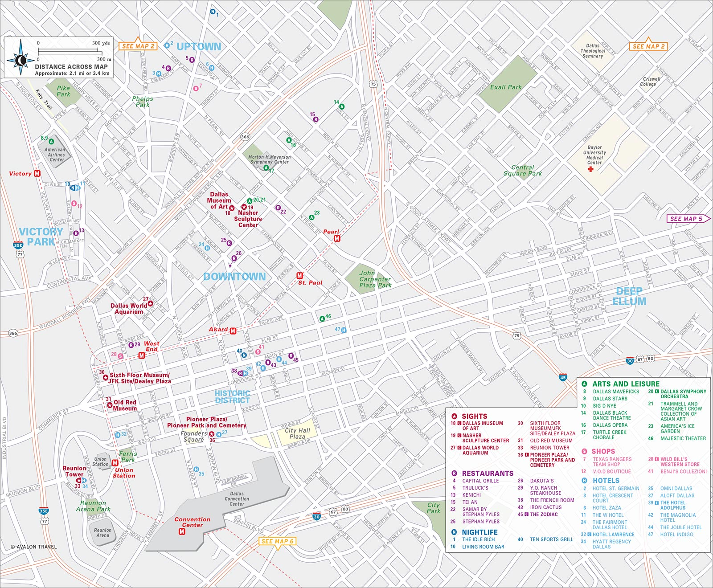Click the Interstate 45 shield
This screenshot has height=588, width=713.
pos(563,377)
